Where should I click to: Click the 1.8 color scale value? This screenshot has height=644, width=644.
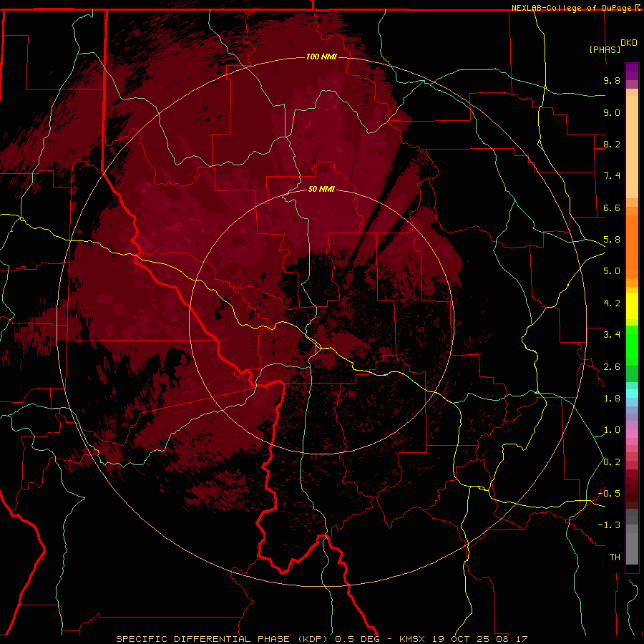pyautogui.click(x=612, y=399)
